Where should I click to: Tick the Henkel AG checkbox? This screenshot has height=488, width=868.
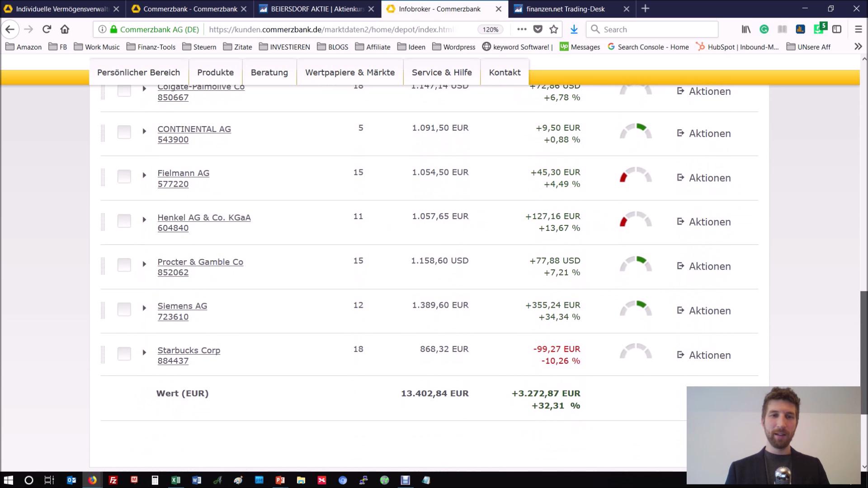pos(124,221)
